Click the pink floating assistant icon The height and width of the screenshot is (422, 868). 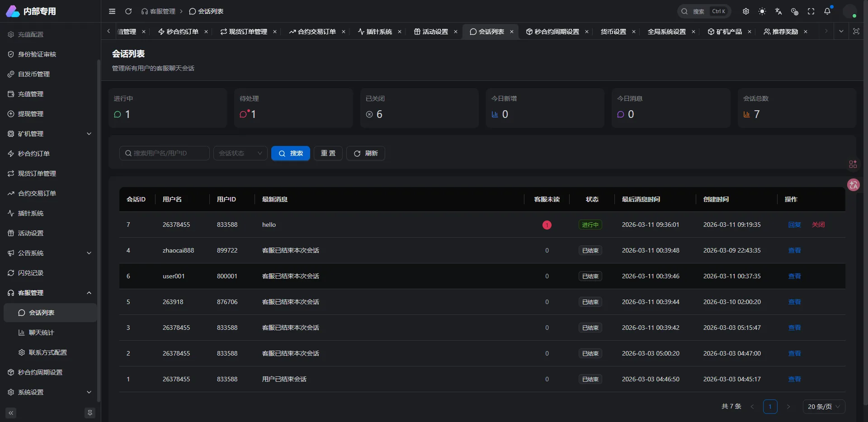[x=854, y=185]
